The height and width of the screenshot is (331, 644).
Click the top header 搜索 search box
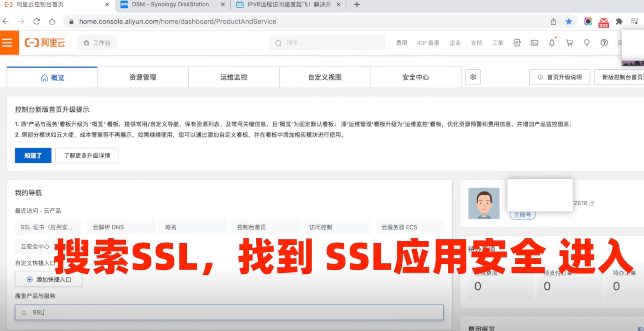point(327,43)
